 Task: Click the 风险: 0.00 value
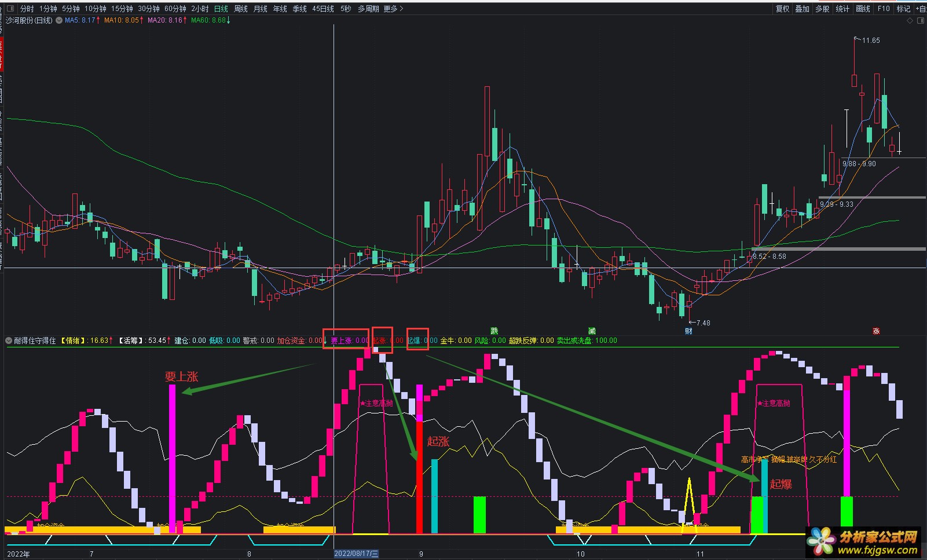click(x=490, y=341)
